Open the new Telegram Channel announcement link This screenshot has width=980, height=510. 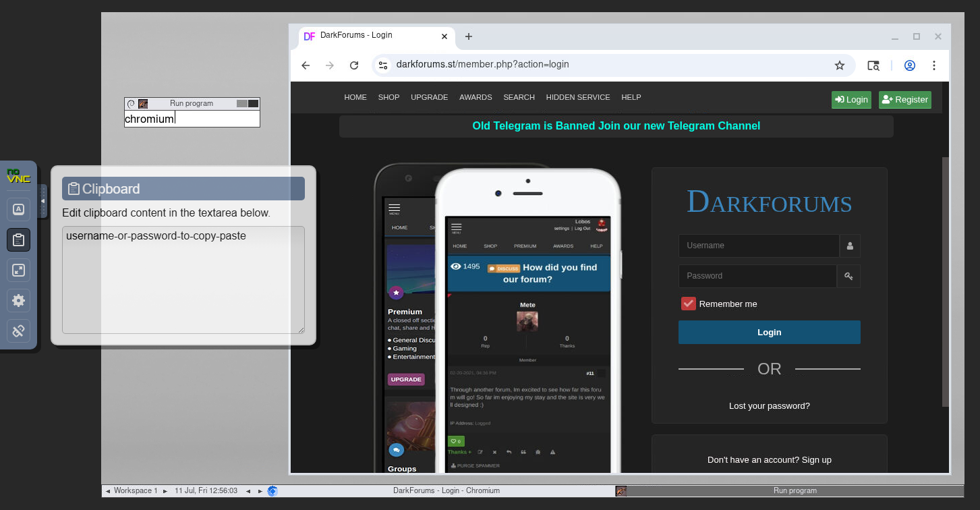pos(616,126)
